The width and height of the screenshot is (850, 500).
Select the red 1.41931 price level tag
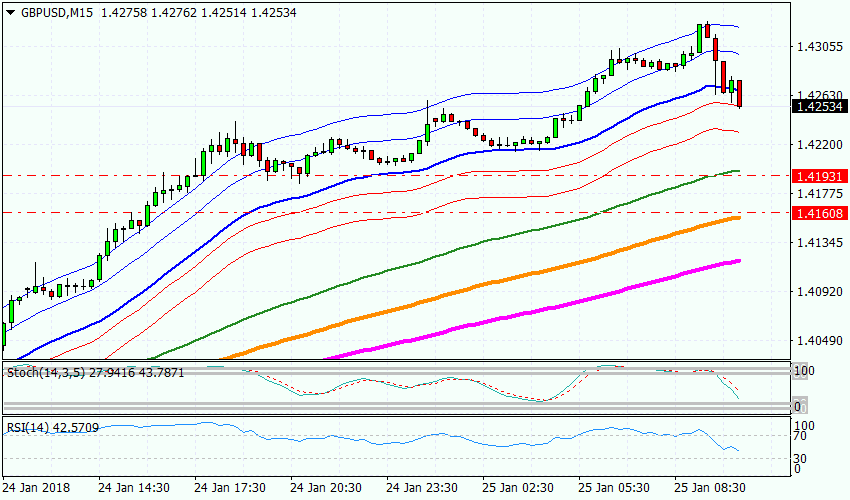pyautogui.click(x=816, y=176)
